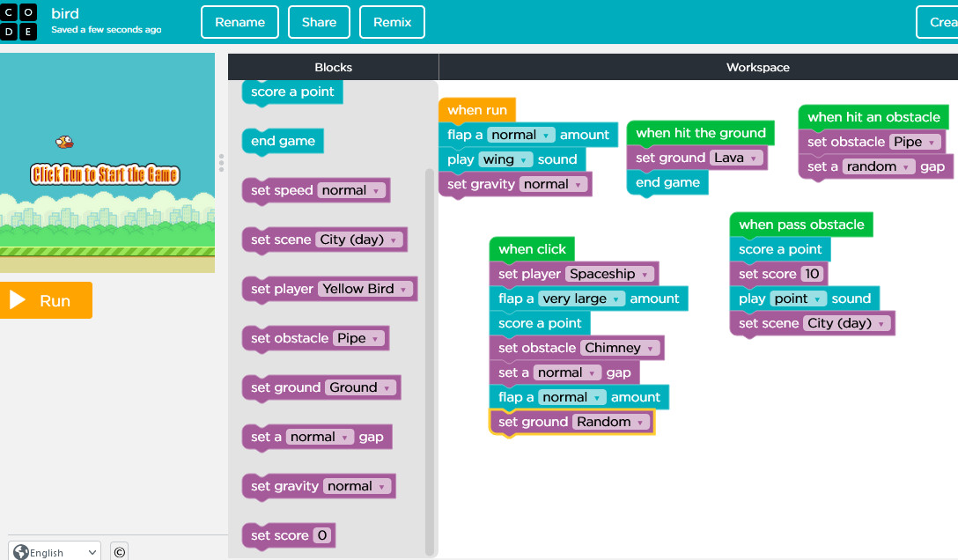Select end game block under when hit the ground
958x560 pixels.
pyautogui.click(x=667, y=182)
